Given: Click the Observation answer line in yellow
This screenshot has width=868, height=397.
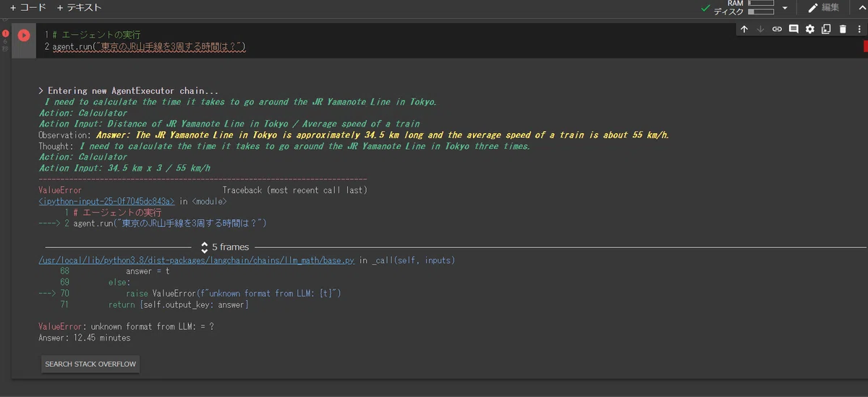Looking at the screenshot, I should (x=383, y=135).
